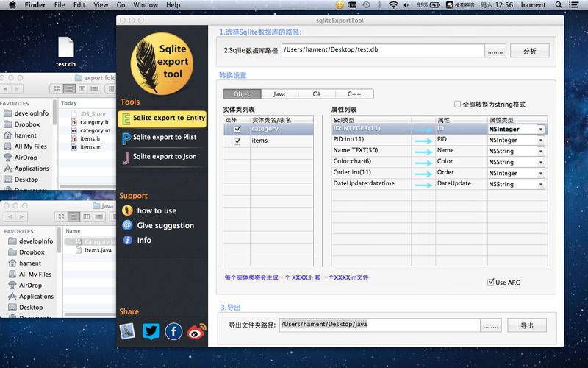Open the Help menu
The width and height of the screenshot is (588, 368).
[x=173, y=5]
